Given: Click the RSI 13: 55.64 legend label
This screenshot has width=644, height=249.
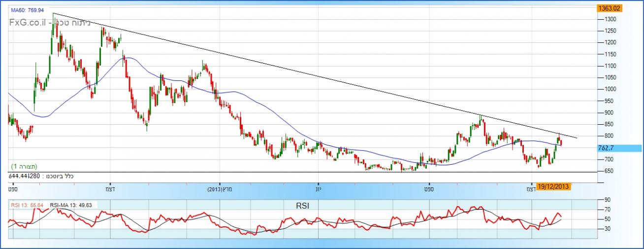Looking at the screenshot, I should pos(28,206).
